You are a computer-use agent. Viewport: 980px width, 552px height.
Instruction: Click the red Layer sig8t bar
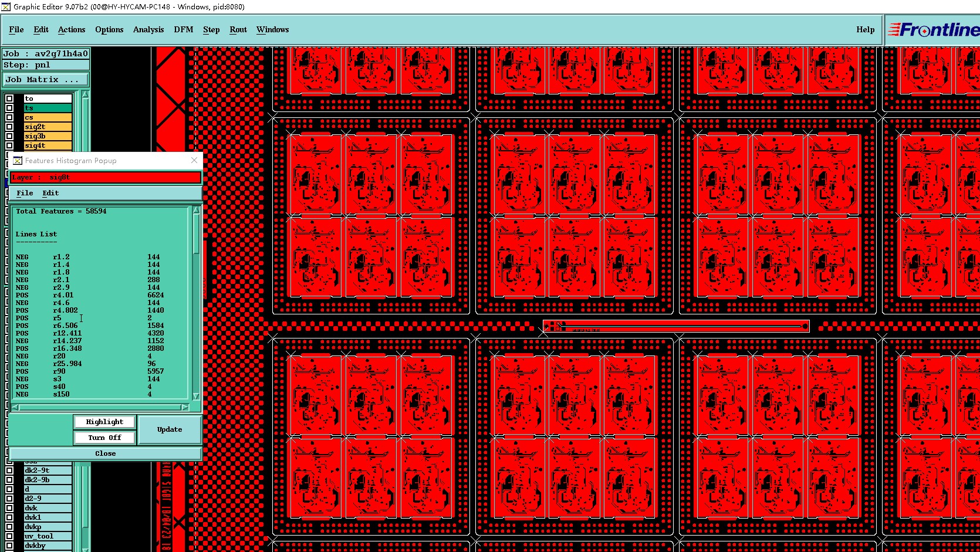click(106, 177)
